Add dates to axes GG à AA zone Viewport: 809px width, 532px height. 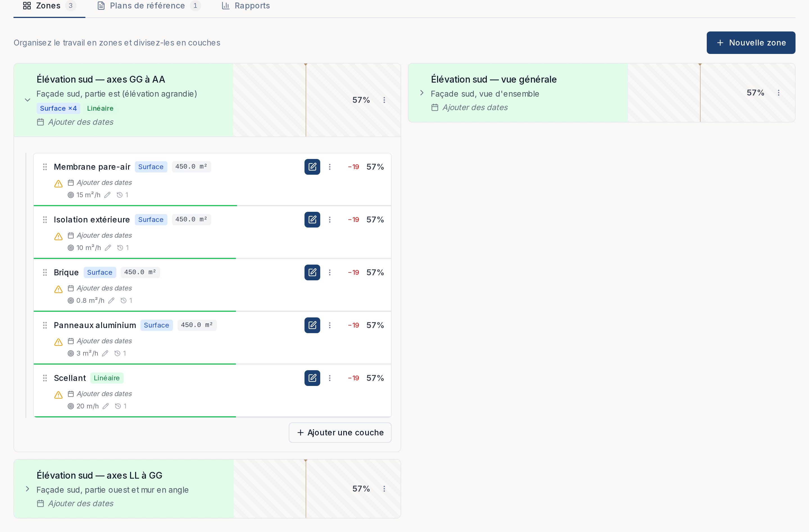pyautogui.click(x=75, y=122)
